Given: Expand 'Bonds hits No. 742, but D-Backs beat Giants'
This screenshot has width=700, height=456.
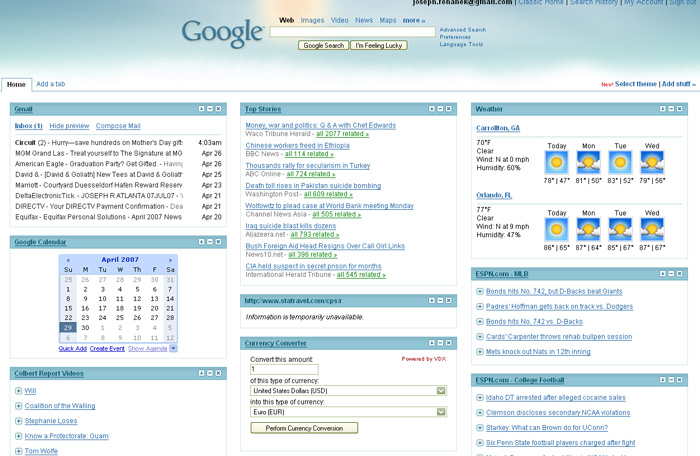Looking at the screenshot, I should coord(480,292).
